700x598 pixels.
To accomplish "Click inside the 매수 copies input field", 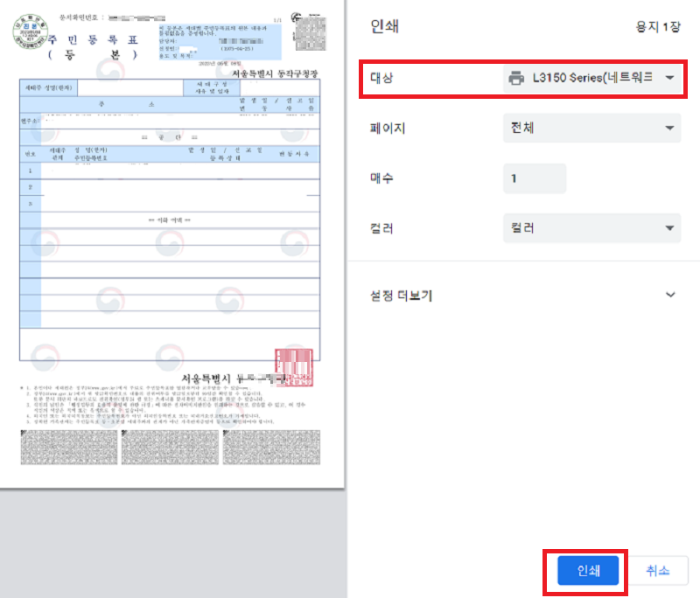I will point(534,178).
